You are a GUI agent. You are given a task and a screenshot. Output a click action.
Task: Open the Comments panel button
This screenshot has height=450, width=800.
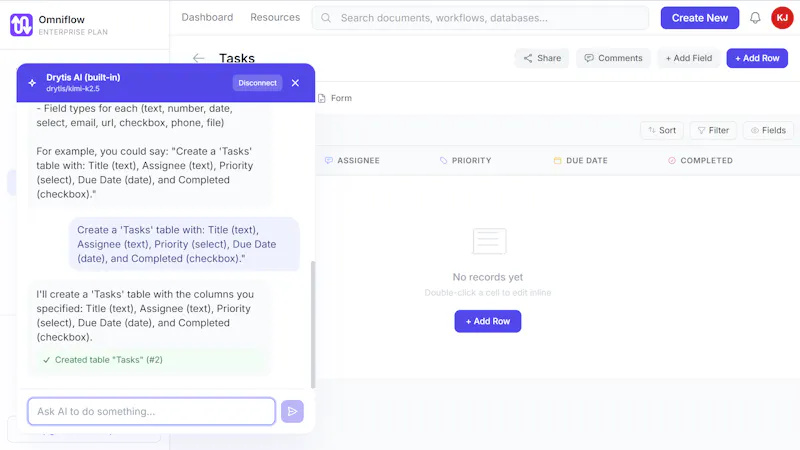point(613,58)
